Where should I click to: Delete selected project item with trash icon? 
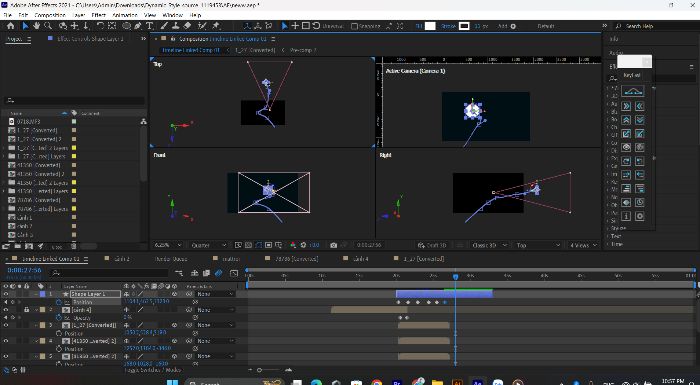click(x=73, y=246)
